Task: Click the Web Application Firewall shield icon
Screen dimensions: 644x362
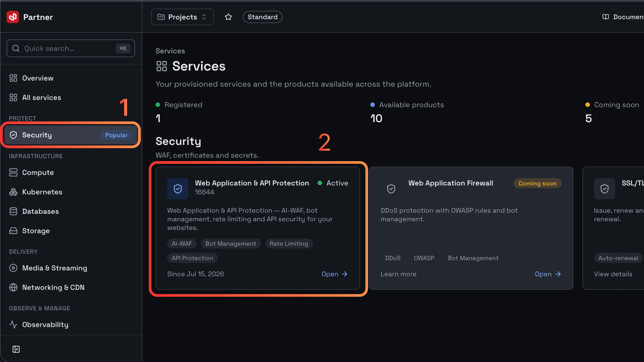Action: [x=391, y=189]
